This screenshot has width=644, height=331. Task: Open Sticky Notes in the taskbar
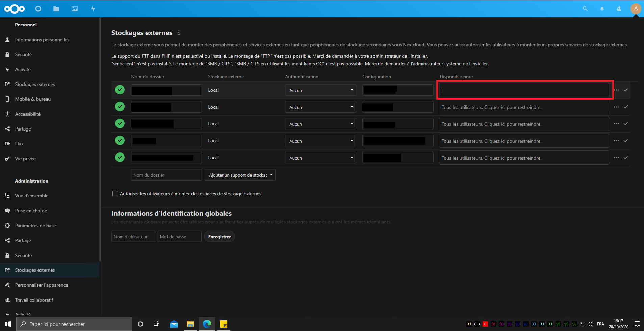223,324
